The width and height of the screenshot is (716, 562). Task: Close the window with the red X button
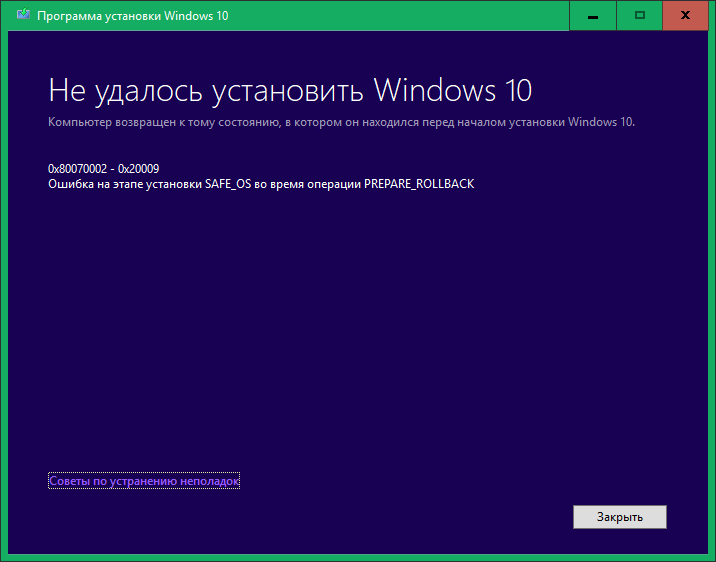[x=685, y=16]
